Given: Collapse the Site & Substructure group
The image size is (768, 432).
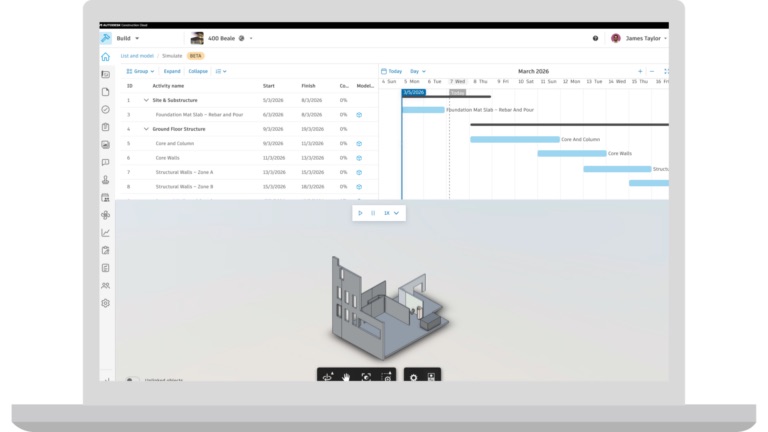Looking at the screenshot, I should coord(146,100).
